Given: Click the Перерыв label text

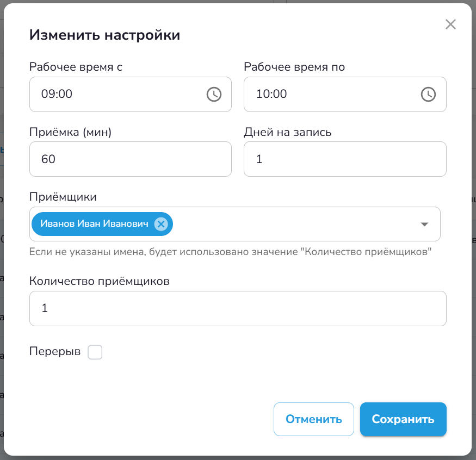Looking at the screenshot, I should (55, 352).
